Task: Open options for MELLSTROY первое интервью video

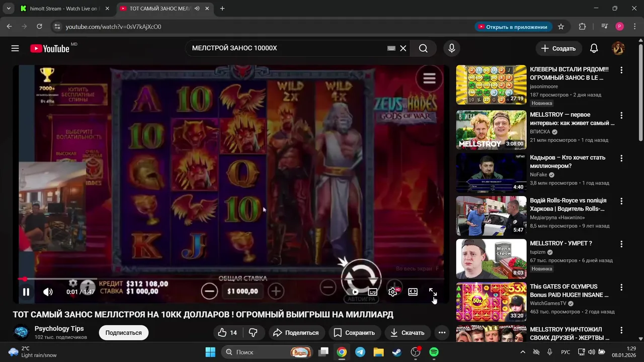Action: (621, 116)
